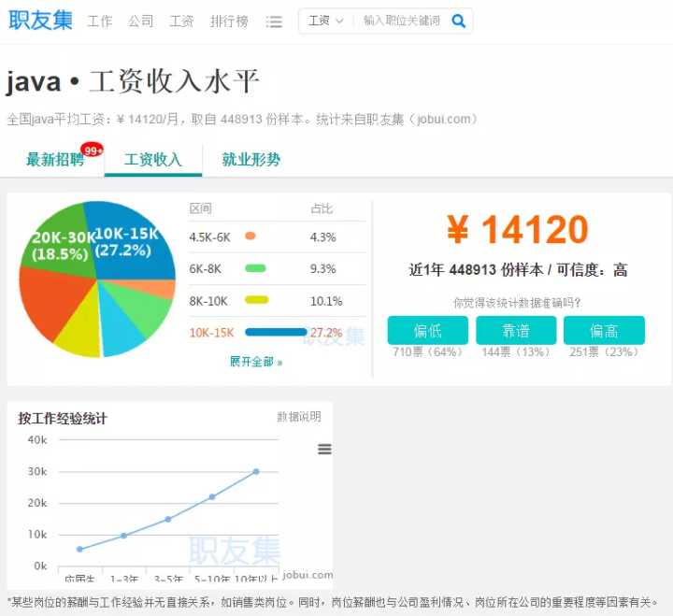The width and height of the screenshot is (673, 616).
Task: Click the 10.1% percentage value
Action: 326,301
